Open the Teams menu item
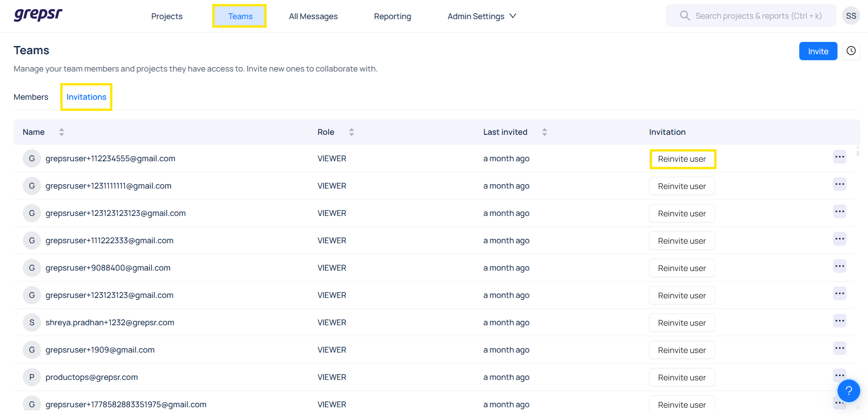Screen dimensions: 868x420 240,16
